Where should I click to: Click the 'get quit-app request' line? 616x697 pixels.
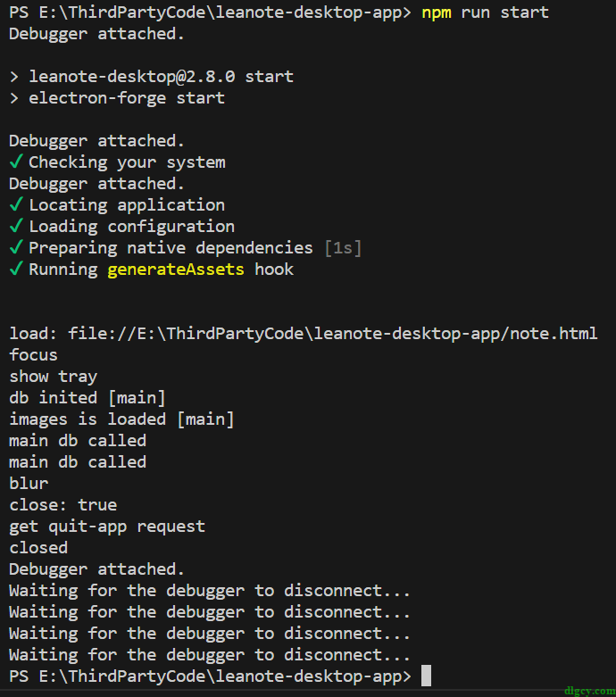click(x=107, y=527)
